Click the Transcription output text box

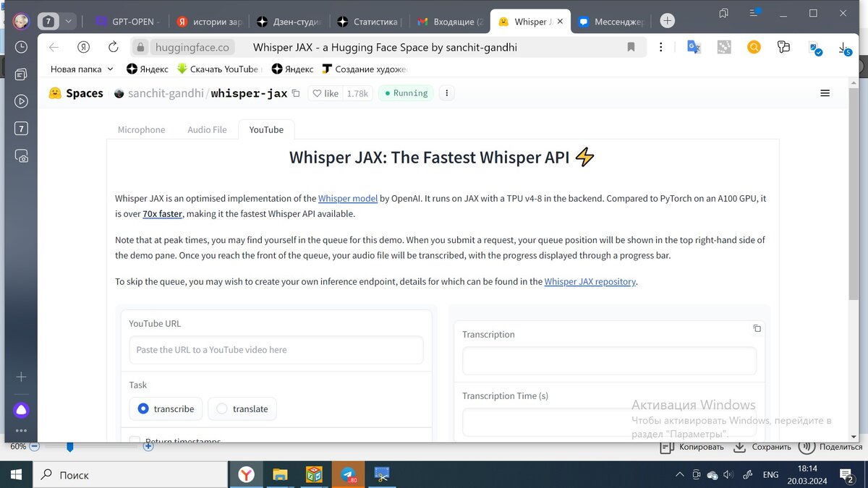(609, 361)
